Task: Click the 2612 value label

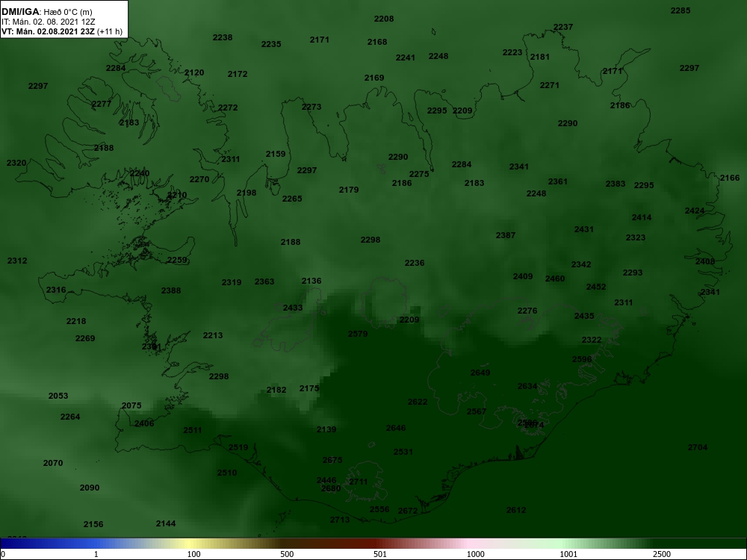Action: pyautogui.click(x=516, y=510)
